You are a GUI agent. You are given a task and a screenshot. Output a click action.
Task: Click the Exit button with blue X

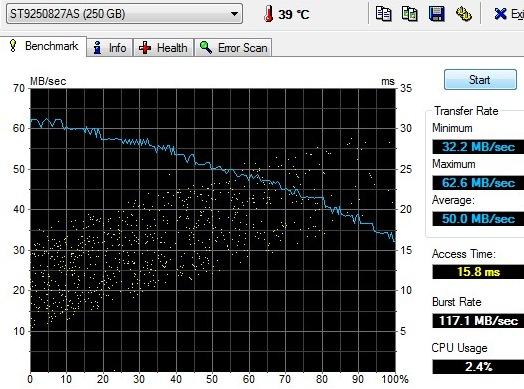pyautogui.click(x=509, y=14)
